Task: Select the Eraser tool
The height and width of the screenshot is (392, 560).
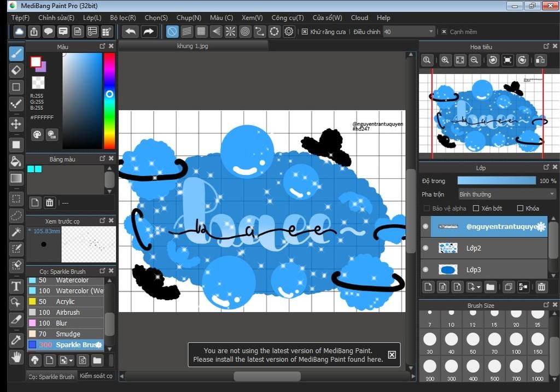Action: pos(16,71)
